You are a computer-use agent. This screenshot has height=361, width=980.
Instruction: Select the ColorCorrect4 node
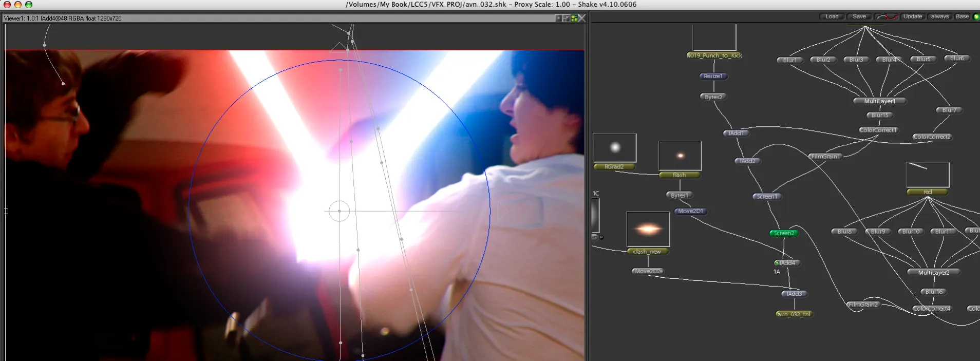pyautogui.click(x=932, y=309)
